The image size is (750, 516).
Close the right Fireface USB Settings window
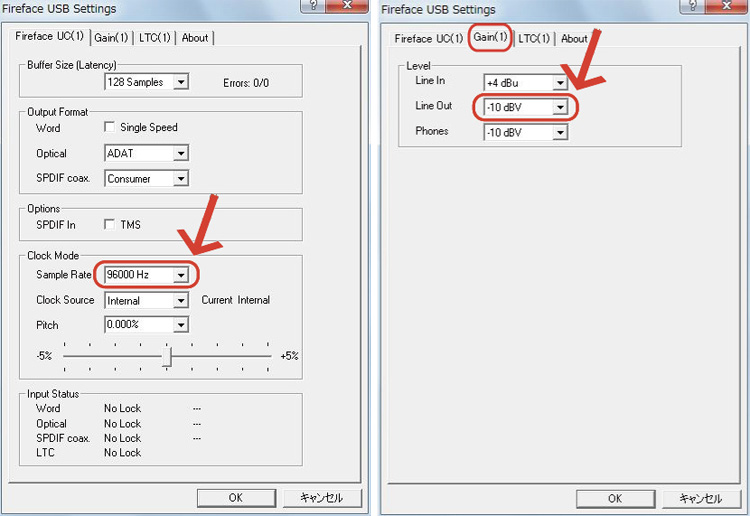pos(728,8)
